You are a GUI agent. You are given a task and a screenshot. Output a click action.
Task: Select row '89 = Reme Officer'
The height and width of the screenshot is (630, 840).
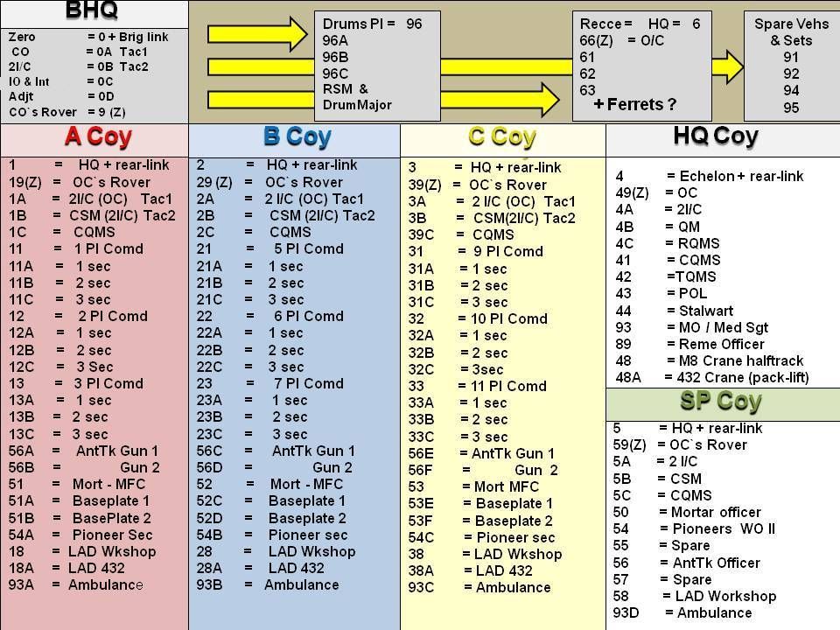coord(690,344)
